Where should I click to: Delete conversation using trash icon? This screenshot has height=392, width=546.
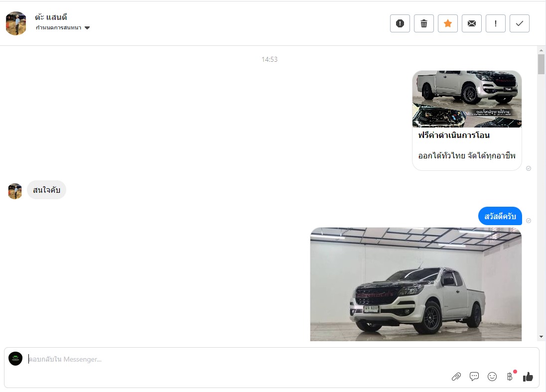424,23
